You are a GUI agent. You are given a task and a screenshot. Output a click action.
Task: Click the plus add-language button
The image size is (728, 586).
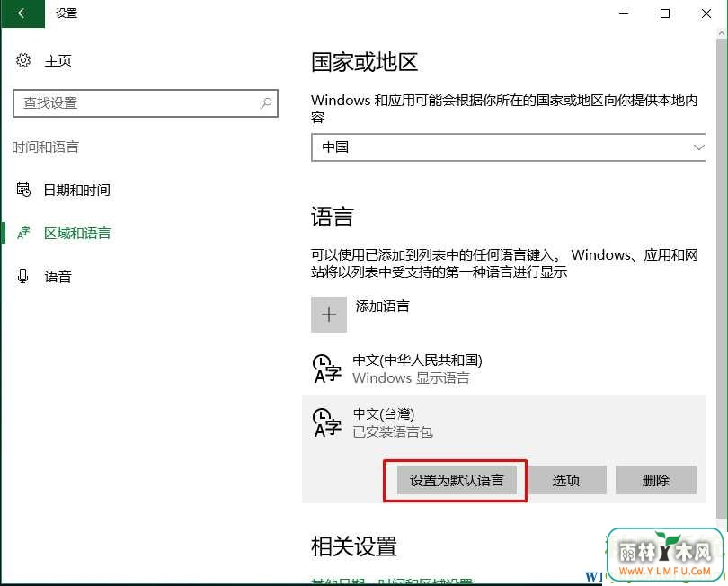click(329, 315)
